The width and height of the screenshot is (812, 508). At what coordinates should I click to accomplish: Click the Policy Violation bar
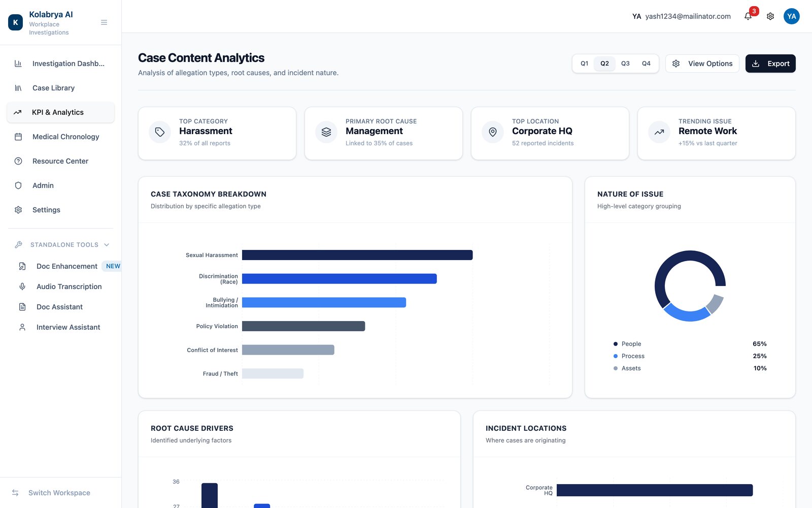(x=303, y=326)
